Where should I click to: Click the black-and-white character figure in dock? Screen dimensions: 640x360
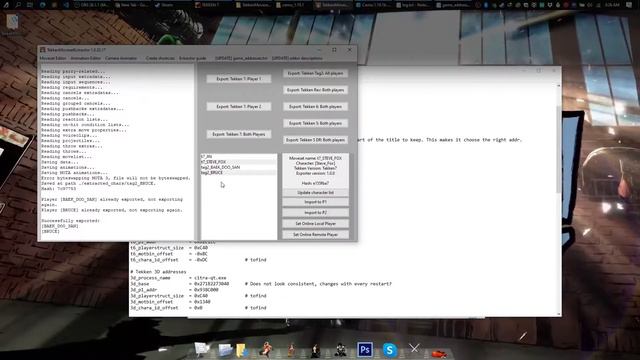click(340, 350)
